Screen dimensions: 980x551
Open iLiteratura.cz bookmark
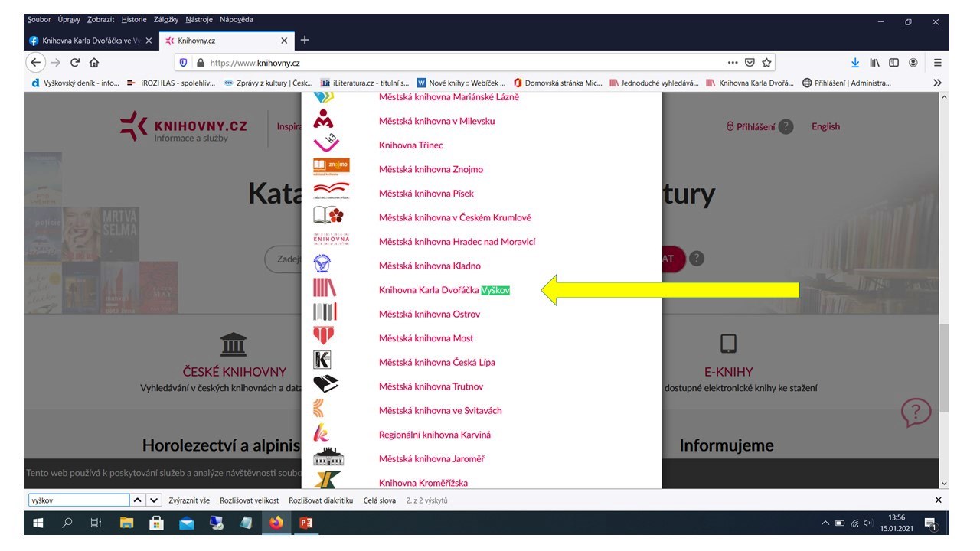coord(365,83)
